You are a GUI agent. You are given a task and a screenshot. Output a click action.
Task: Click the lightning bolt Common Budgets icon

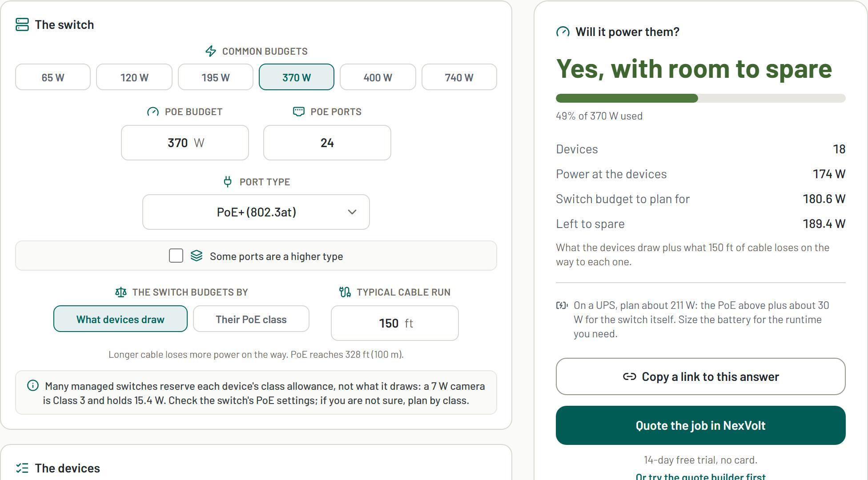[x=211, y=51]
